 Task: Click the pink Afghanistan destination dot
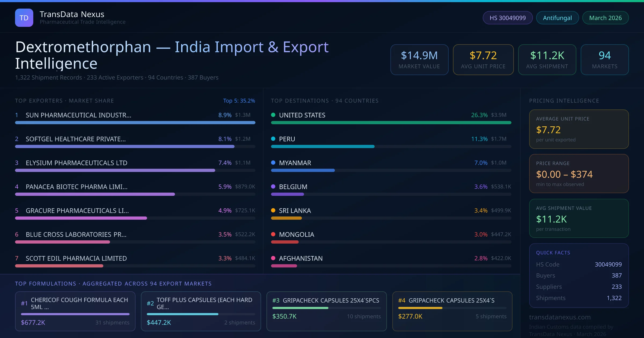[273, 258]
